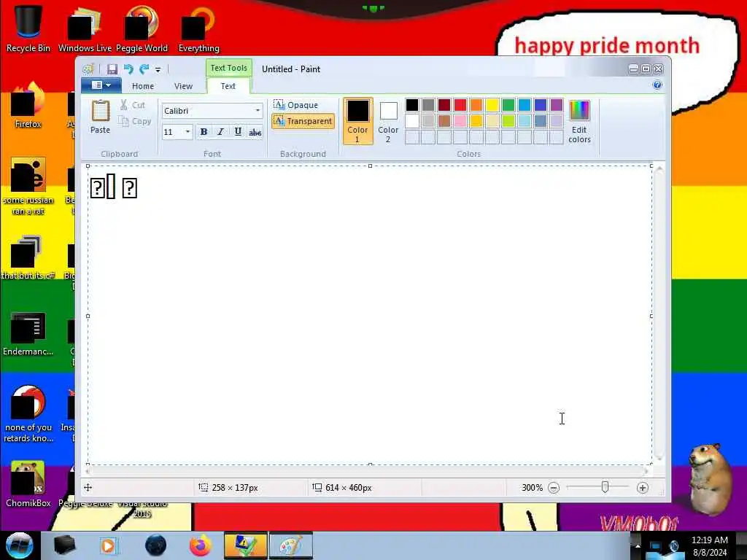This screenshot has width=747, height=560.
Task: Open Paint Help question mark icon
Action: tap(657, 85)
